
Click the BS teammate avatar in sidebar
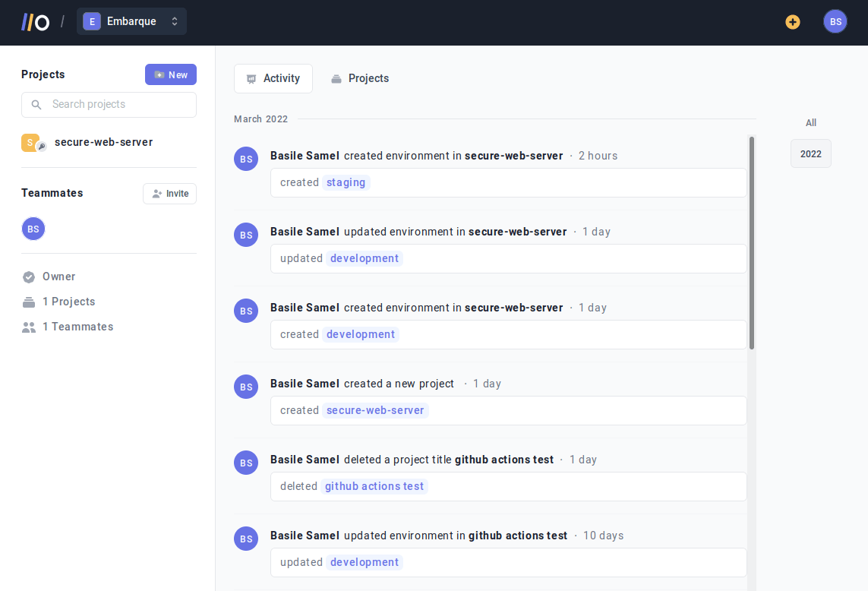tap(33, 229)
